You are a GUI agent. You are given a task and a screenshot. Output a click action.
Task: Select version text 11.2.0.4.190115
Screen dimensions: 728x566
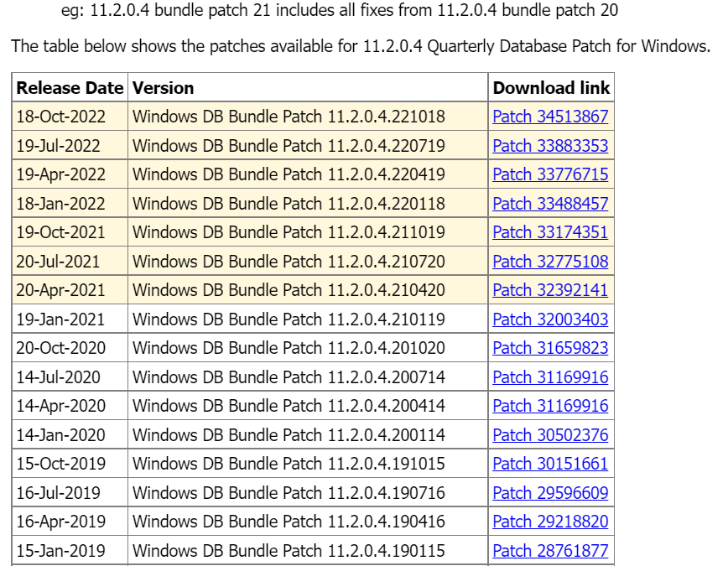pyautogui.click(x=387, y=551)
